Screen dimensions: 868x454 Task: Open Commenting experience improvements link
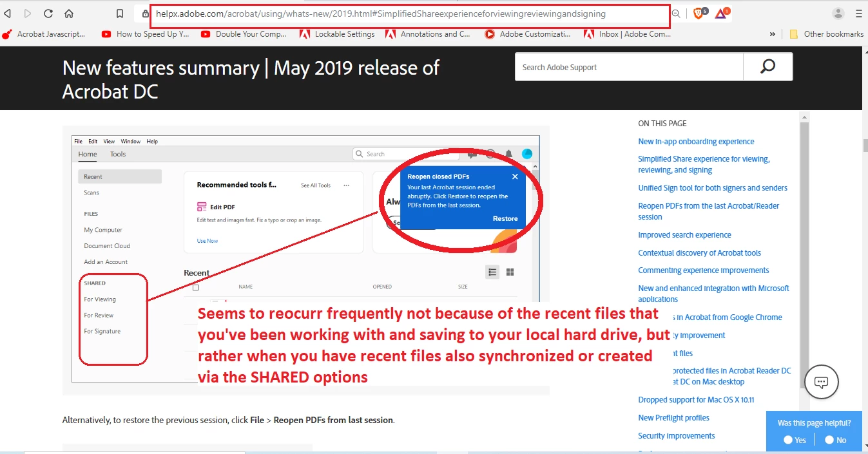click(x=703, y=270)
